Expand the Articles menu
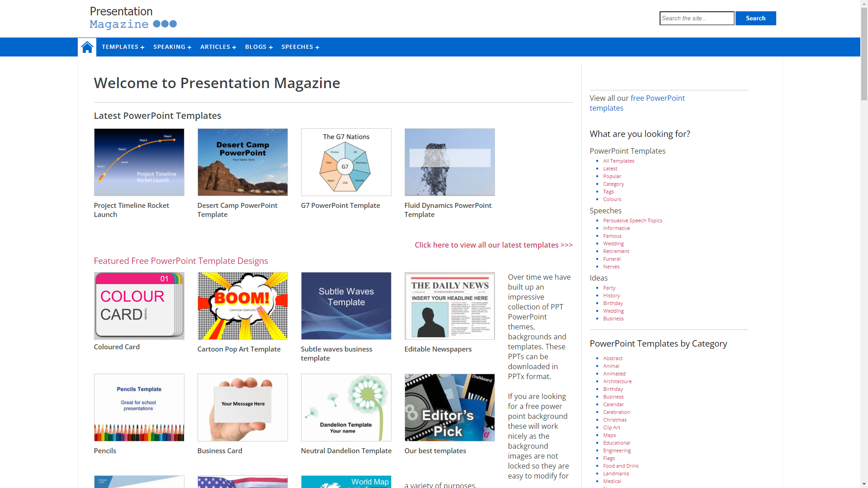 [218, 47]
